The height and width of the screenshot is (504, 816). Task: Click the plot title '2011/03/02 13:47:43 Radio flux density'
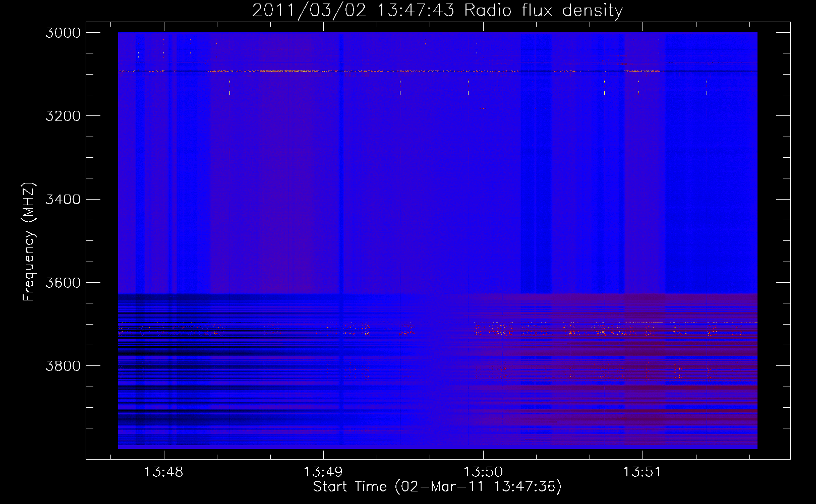pyautogui.click(x=437, y=10)
